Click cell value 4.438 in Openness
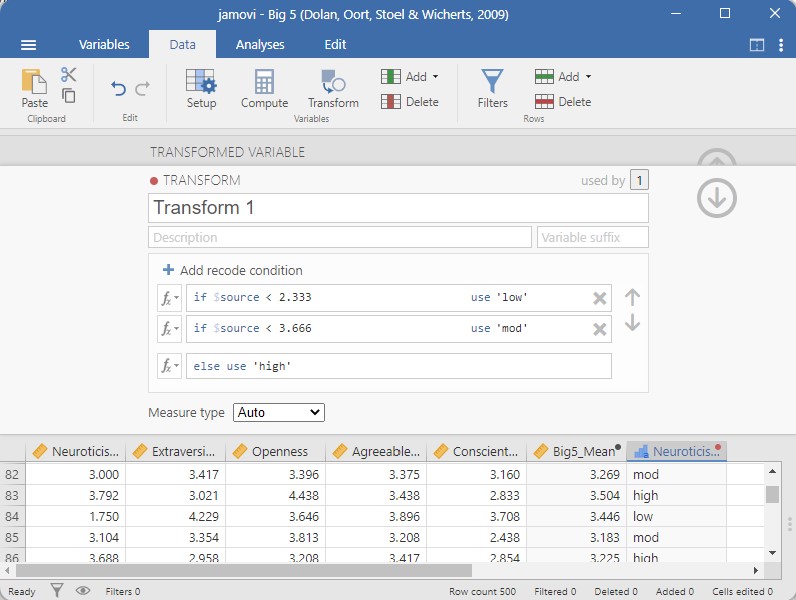 275,495
